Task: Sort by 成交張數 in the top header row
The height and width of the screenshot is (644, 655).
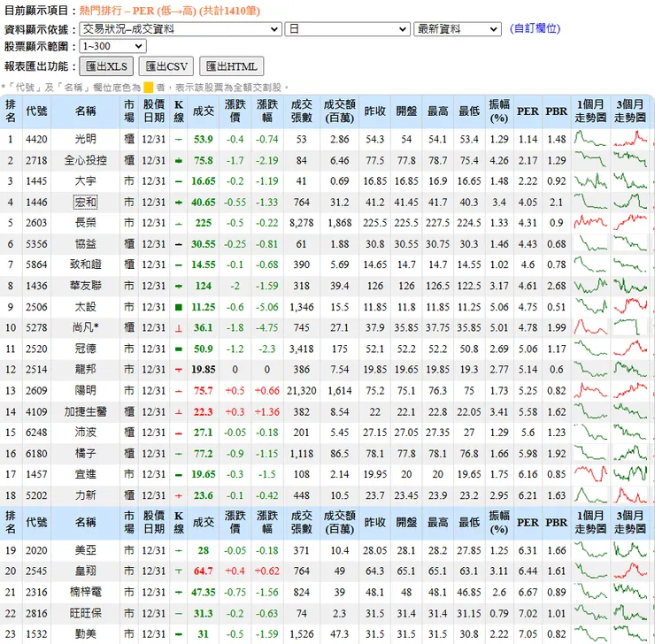Action: click(302, 111)
